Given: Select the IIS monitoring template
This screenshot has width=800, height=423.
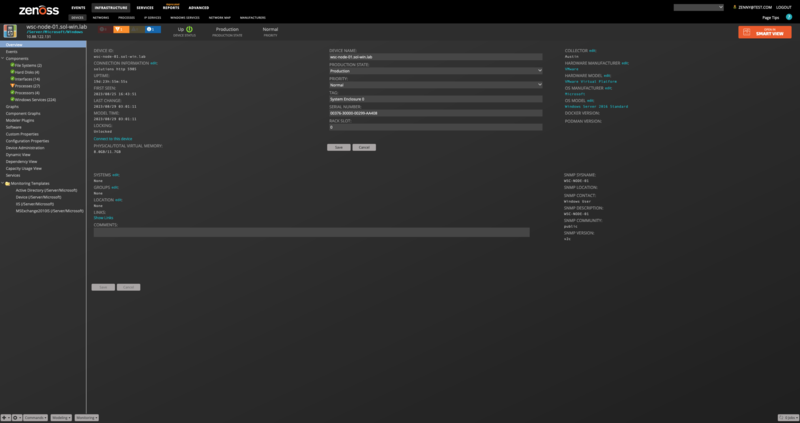Looking at the screenshot, I should [35, 204].
